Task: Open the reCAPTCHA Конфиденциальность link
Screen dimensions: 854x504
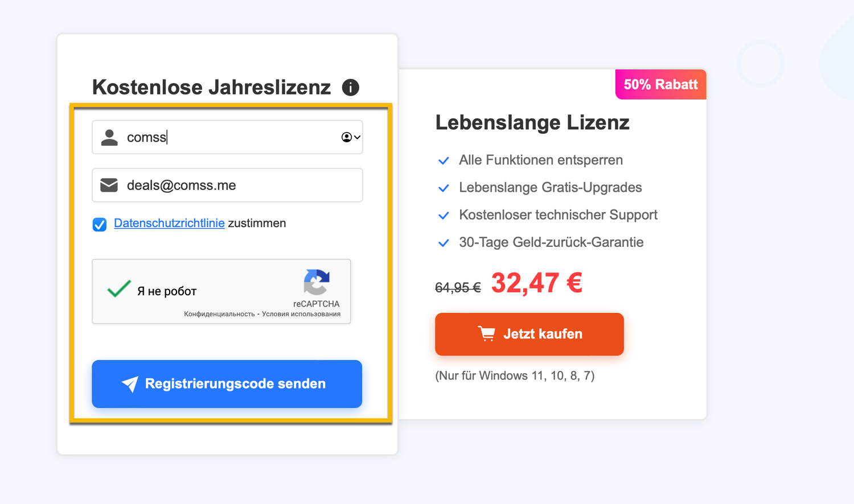Action: pos(219,314)
